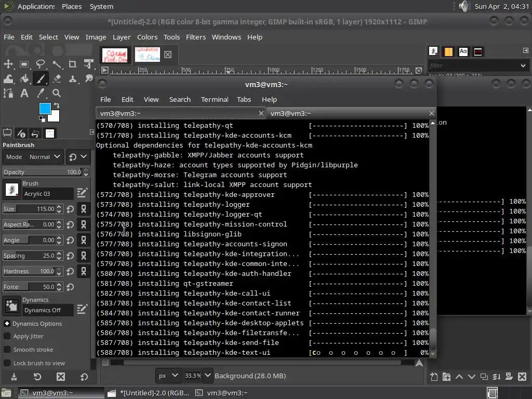532x399 pixels.
Task: Select the Paintbrush tool
Action: click(41, 79)
